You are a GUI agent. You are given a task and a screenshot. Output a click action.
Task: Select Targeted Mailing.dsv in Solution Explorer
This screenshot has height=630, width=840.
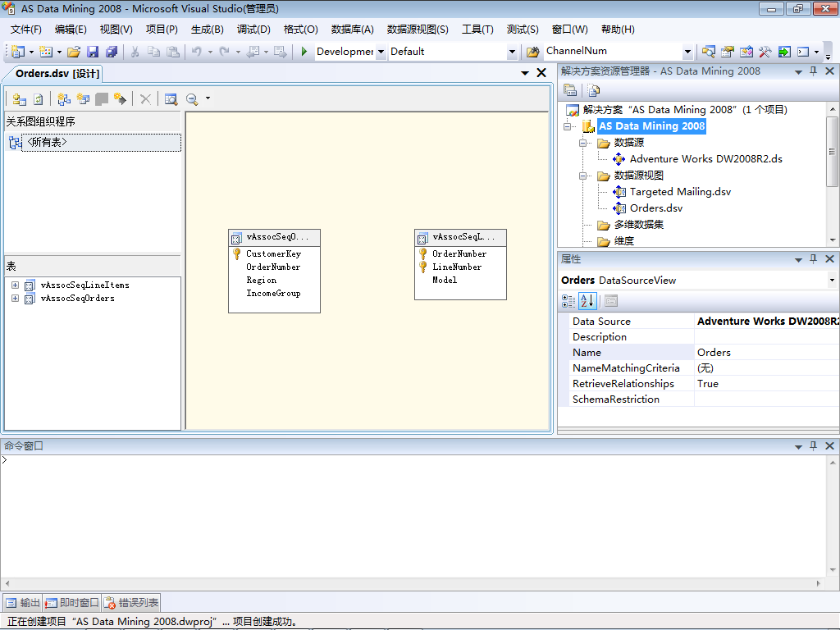pos(680,192)
